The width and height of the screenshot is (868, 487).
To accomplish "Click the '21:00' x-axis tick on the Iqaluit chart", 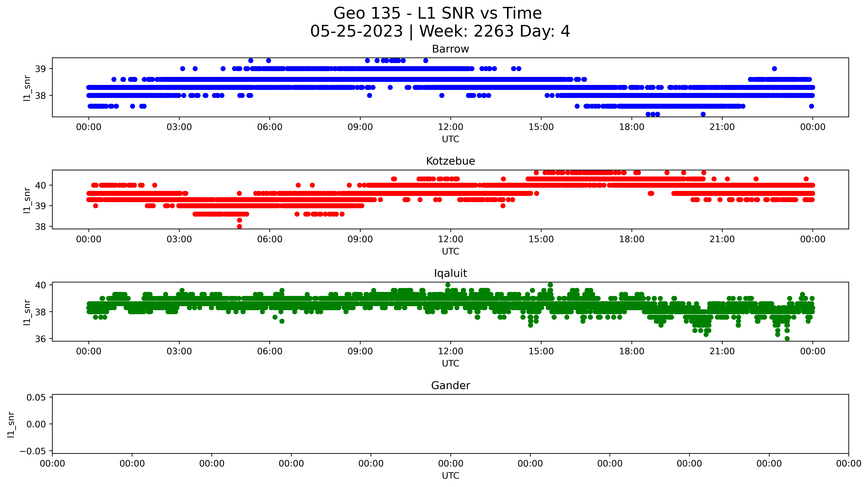I will tap(722, 351).
